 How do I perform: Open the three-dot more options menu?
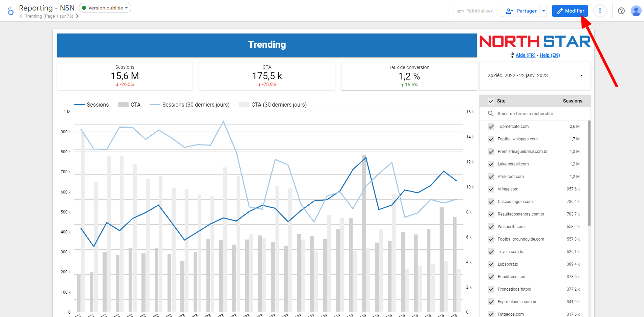[600, 11]
